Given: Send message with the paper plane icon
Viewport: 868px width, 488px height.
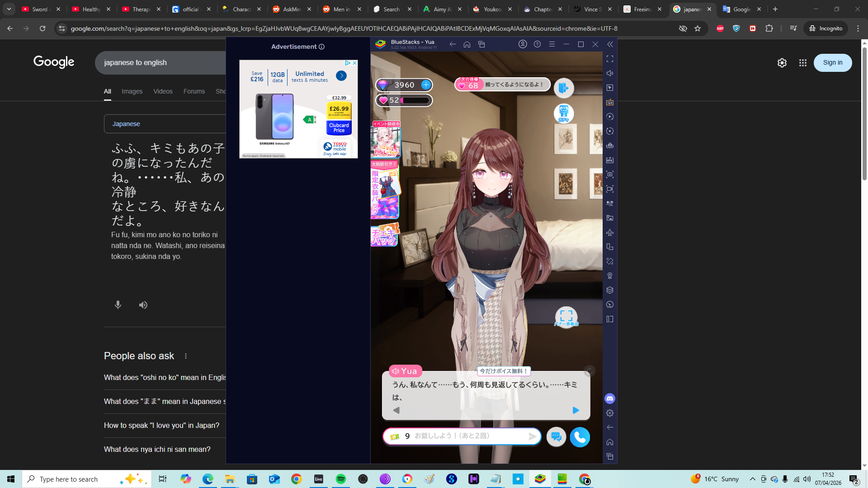Looking at the screenshot, I should [x=533, y=436].
